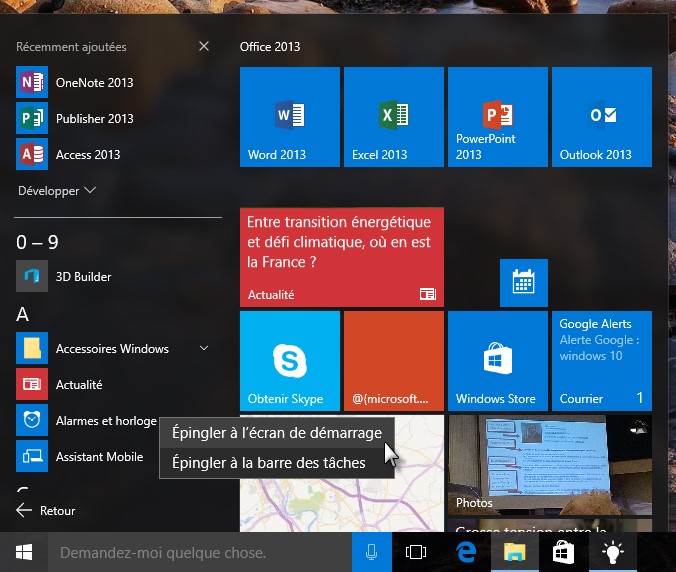Image resolution: width=676 pixels, height=572 pixels.
Task: Expand the Développer list
Action: (x=56, y=190)
